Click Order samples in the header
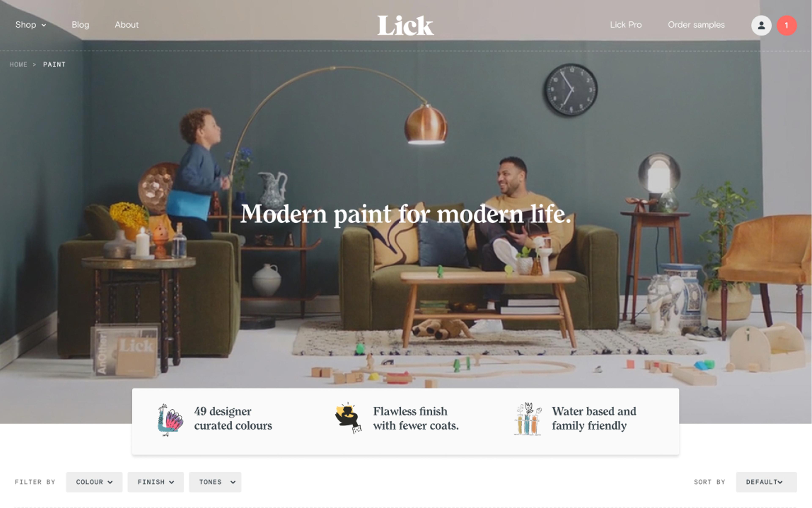This screenshot has width=812, height=508. point(696,25)
